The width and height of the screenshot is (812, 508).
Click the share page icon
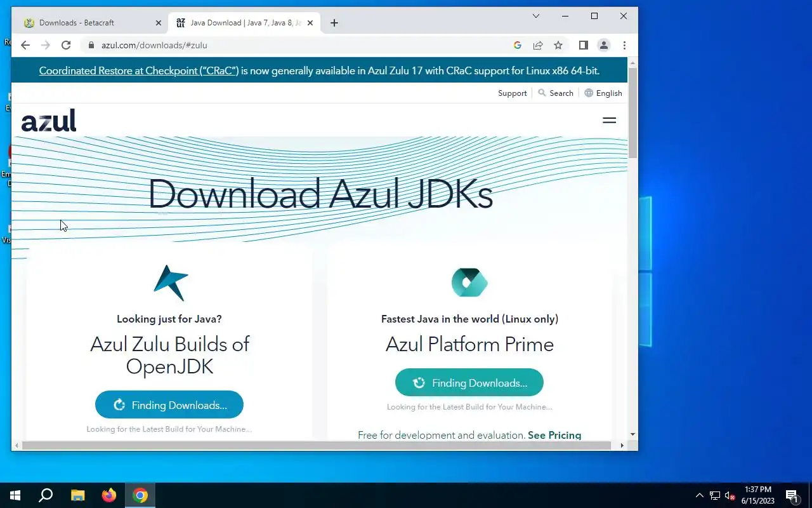(538, 45)
